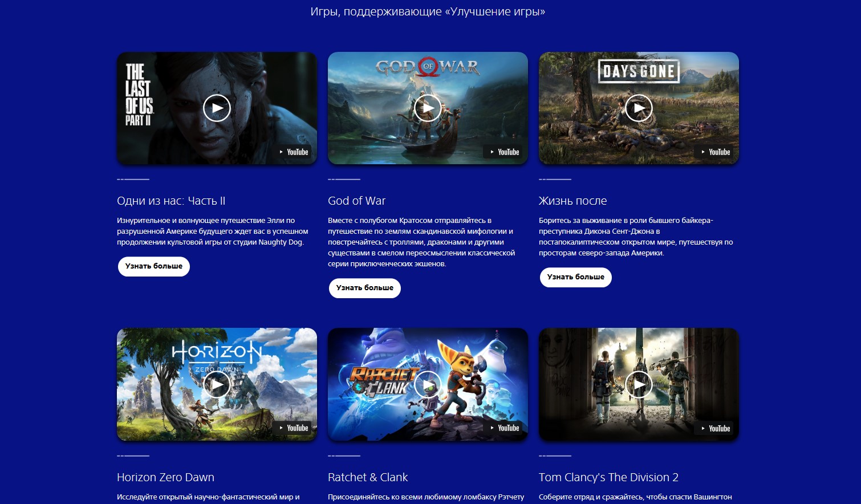Viewport: 861px width, 504px height.
Task: Click the Одни из нас description paragraph
Action: click(x=213, y=231)
